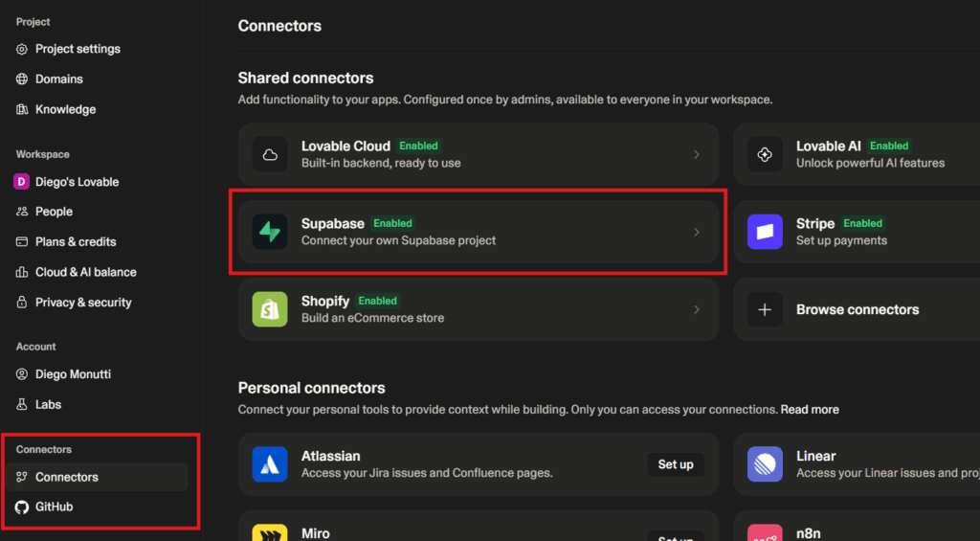Click the Lovable AI Enabled badge

(x=889, y=146)
